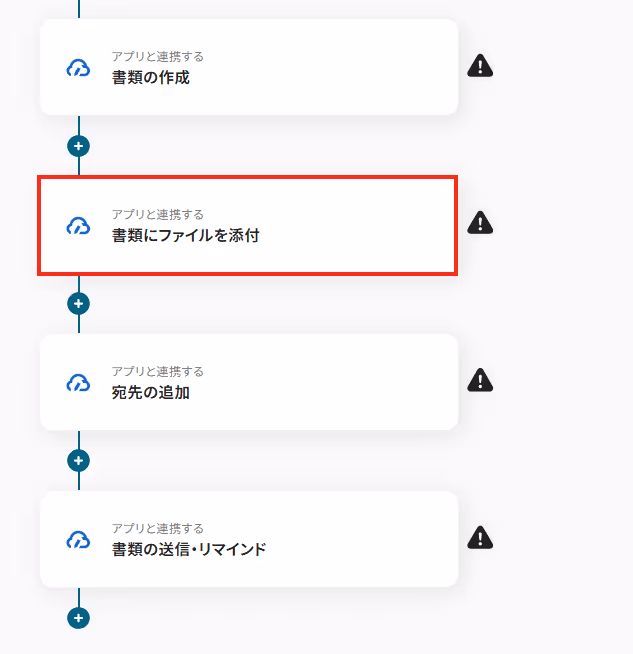The image size is (633, 654).
Task: Click the cloud icon in 書類の送信・リマインド card
Action: point(78,540)
